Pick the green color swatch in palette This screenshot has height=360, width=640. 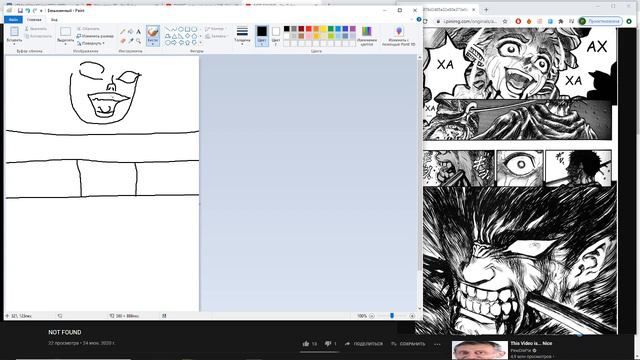tap(331, 29)
